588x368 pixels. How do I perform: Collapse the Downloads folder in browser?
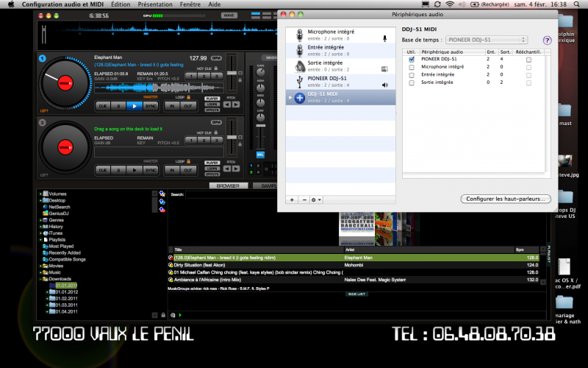point(40,279)
